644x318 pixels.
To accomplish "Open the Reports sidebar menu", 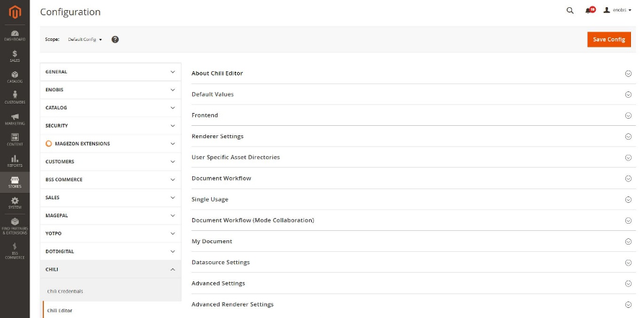I will point(15,161).
